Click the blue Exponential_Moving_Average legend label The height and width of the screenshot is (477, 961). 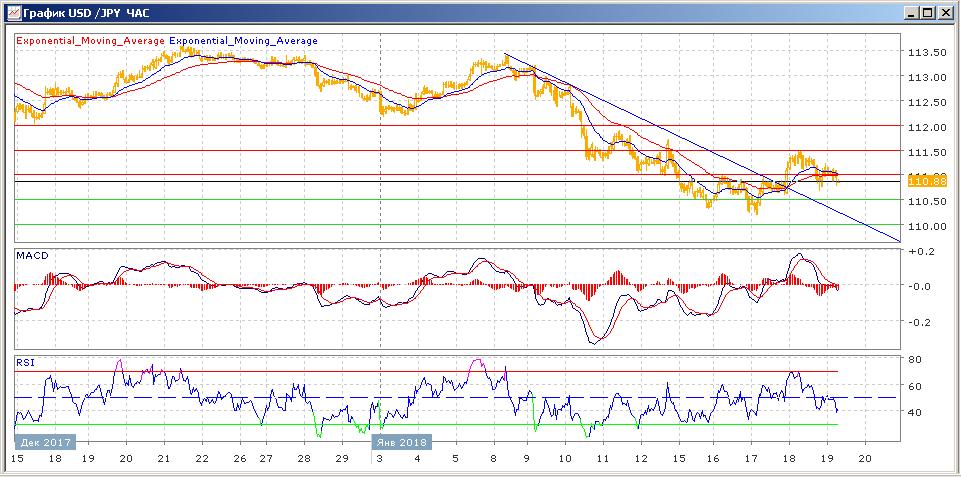coord(244,41)
